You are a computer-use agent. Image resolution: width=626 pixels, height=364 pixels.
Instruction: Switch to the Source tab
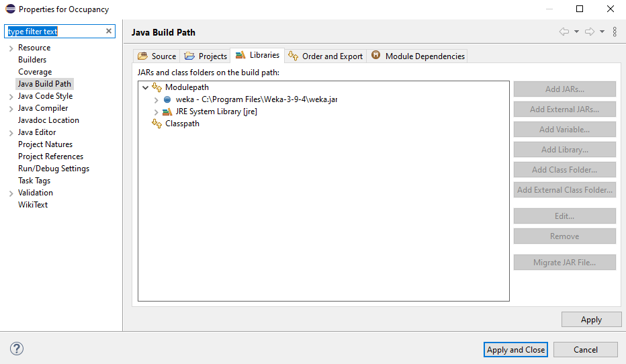tap(156, 56)
